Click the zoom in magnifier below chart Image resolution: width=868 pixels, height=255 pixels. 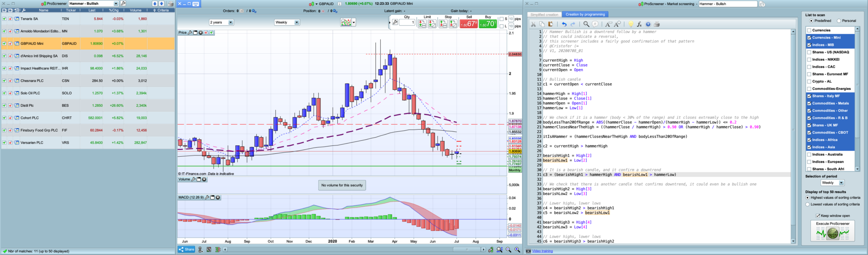517,250
